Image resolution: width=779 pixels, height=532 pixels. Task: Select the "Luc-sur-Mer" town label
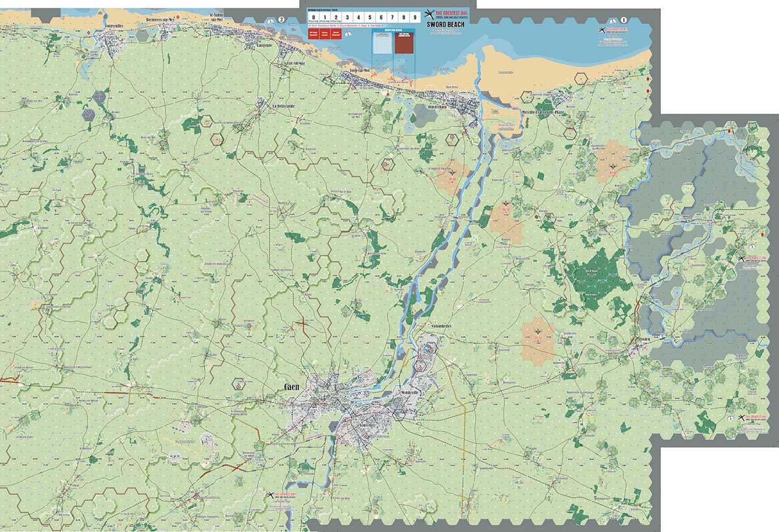(x=295, y=63)
